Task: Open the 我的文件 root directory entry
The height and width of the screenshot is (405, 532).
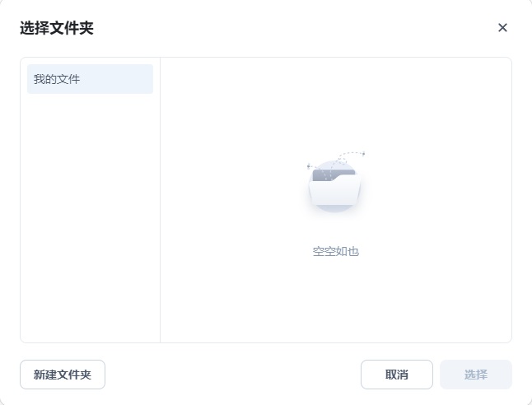Action: (90, 79)
